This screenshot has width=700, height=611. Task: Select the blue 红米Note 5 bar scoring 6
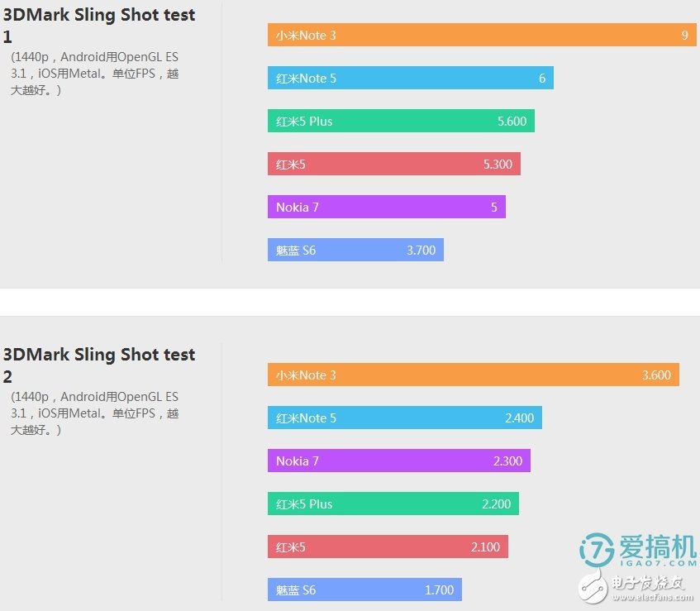pyautogui.click(x=410, y=78)
